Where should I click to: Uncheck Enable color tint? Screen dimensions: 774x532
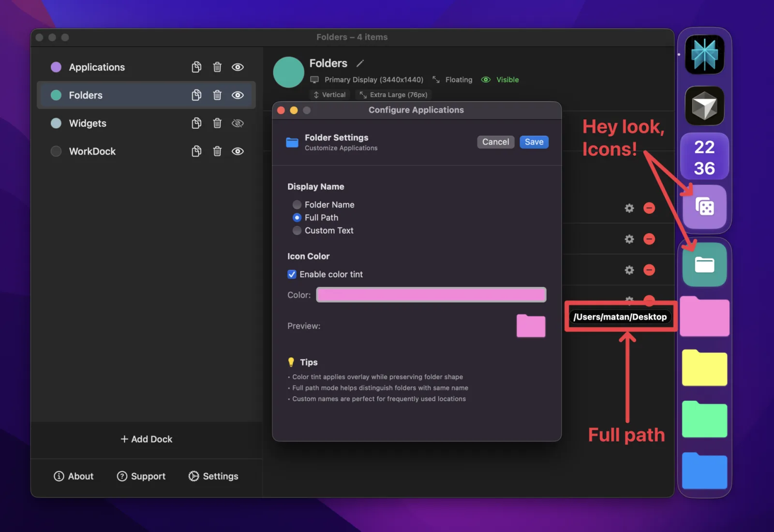click(292, 274)
